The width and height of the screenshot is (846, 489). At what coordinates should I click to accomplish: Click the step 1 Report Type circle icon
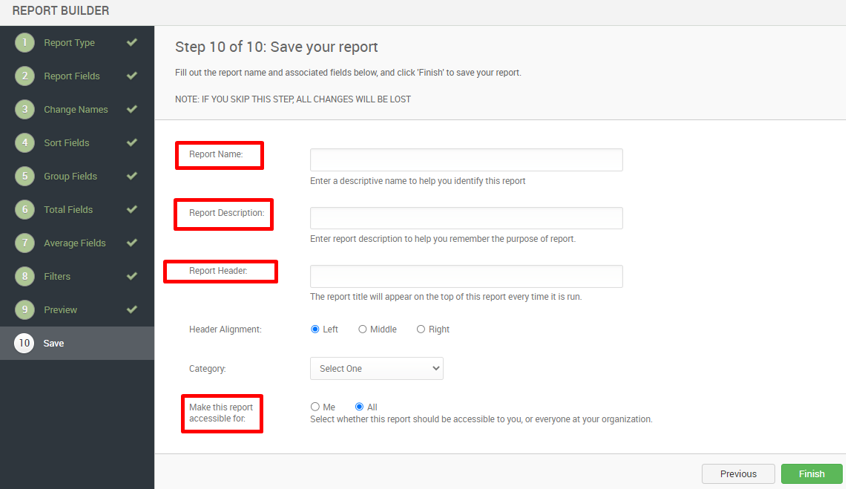click(x=24, y=43)
